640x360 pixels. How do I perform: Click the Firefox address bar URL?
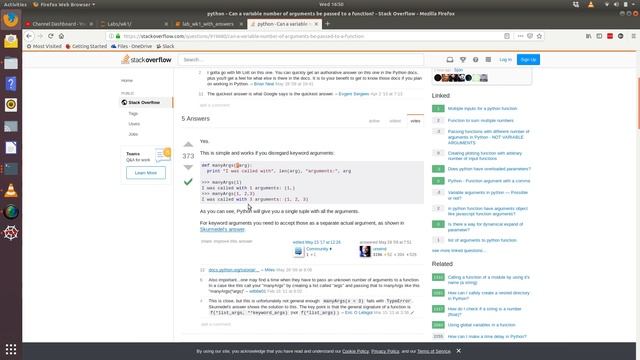tap(243, 36)
